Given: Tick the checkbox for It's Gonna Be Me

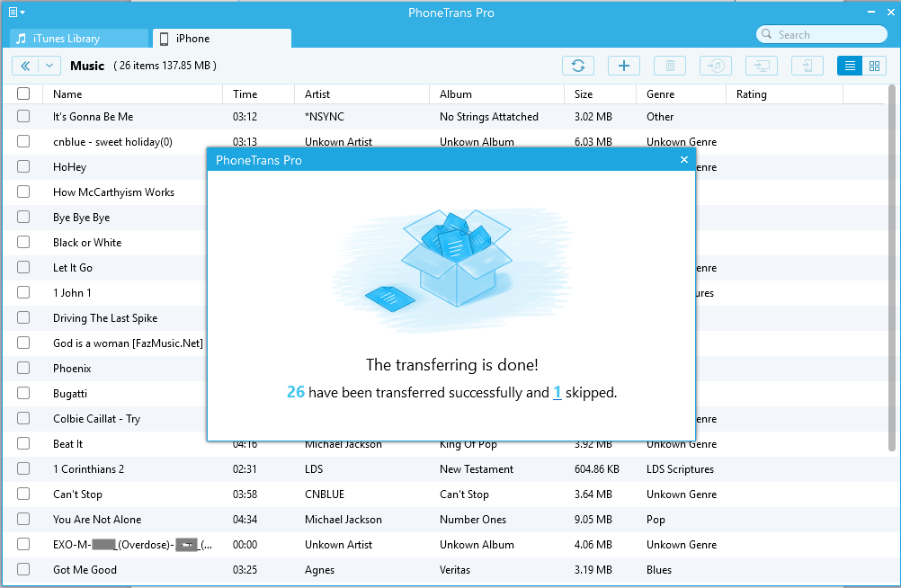Looking at the screenshot, I should [x=23, y=117].
